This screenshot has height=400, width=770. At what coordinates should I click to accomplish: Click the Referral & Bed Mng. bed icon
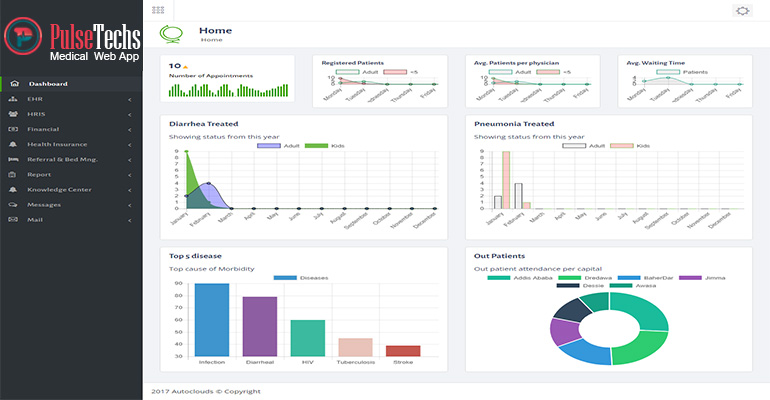click(13, 159)
